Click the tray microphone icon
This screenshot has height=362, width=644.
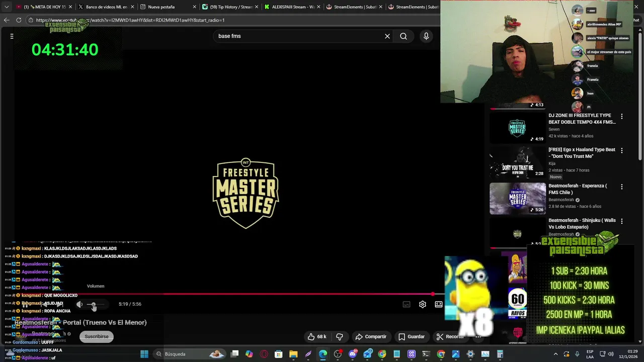coord(577,354)
